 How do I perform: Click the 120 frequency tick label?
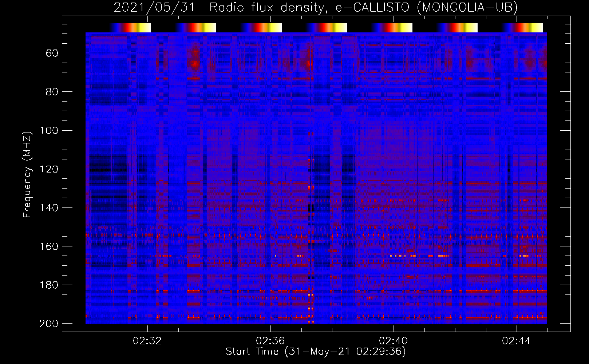click(x=49, y=169)
